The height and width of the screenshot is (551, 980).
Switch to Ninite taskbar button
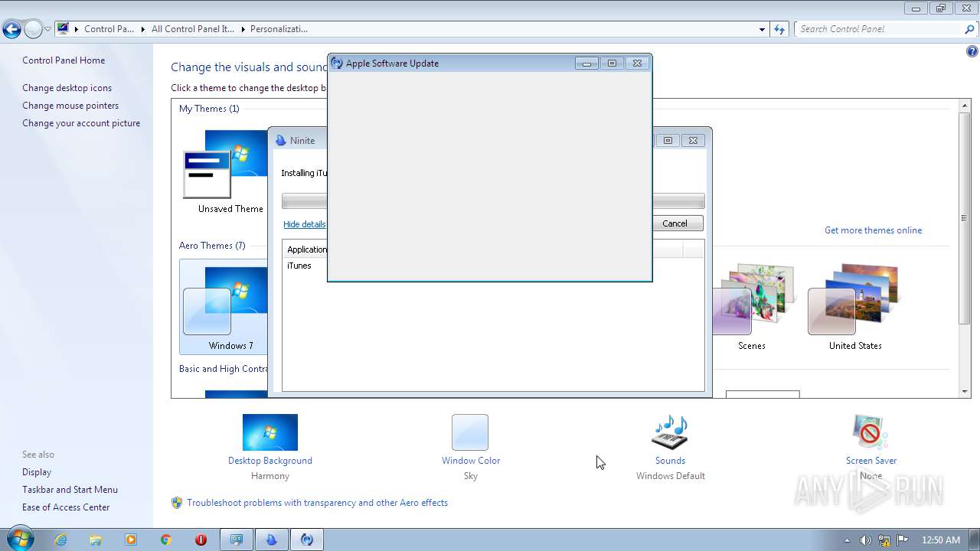tap(271, 540)
